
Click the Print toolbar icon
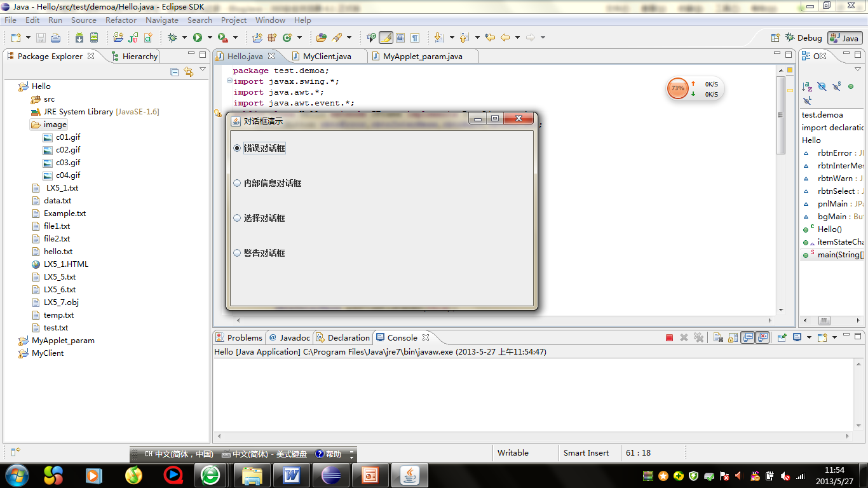click(56, 37)
